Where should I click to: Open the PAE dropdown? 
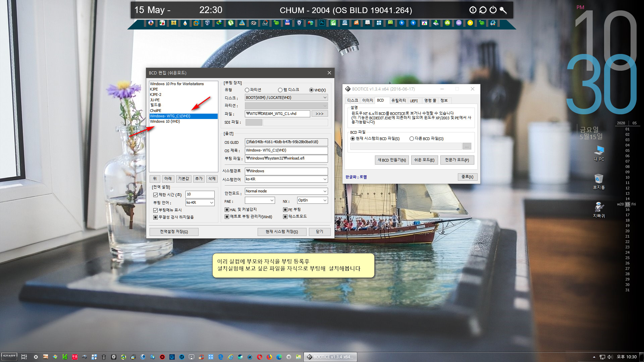pyautogui.click(x=260, y=200)
